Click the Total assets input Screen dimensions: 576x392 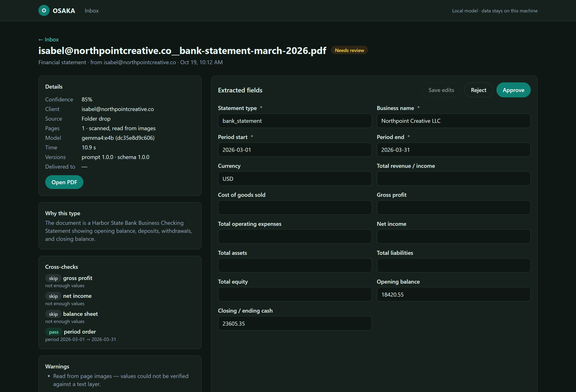(x=295, y=265)
